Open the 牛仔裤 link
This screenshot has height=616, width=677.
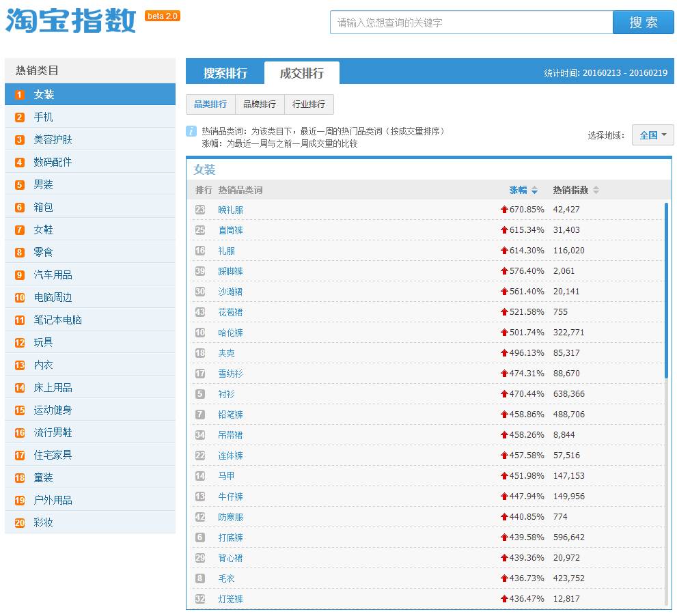tap(230, 497)
